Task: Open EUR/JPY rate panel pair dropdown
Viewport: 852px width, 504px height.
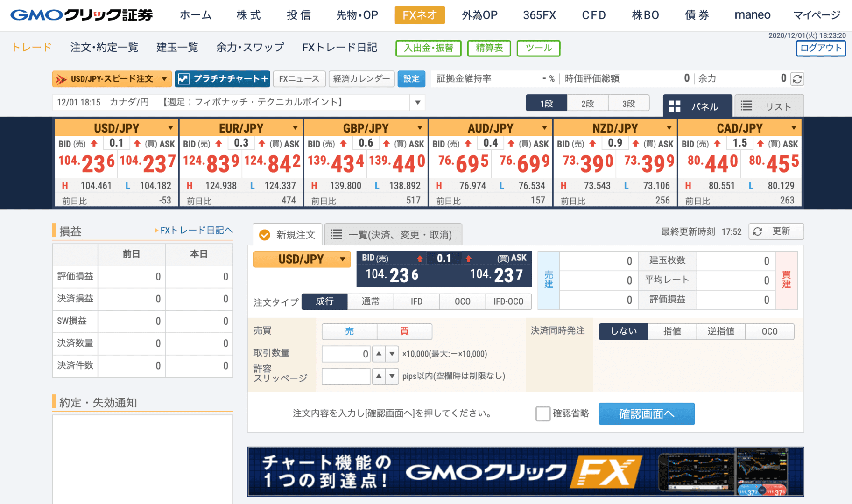Action: click(295, 128)
